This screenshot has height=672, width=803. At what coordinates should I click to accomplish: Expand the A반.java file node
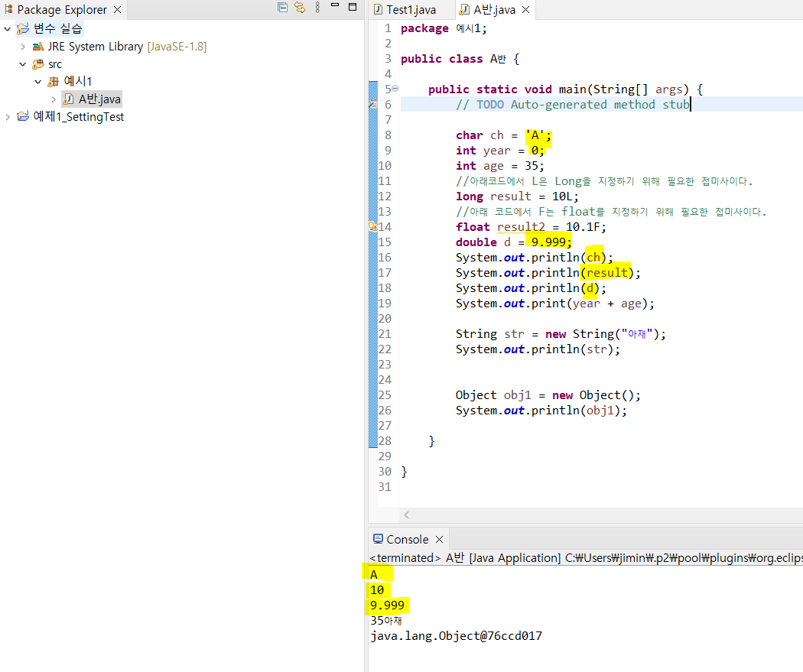click(x=54, y=99)
